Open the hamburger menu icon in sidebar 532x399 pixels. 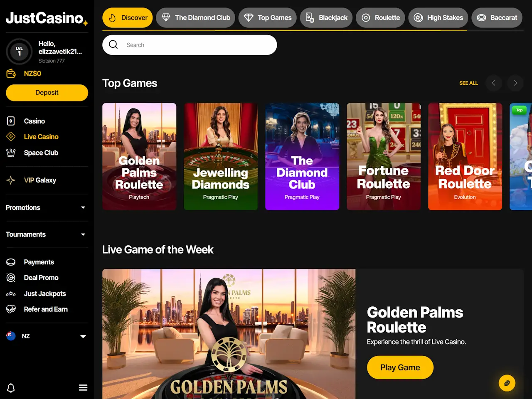83,388
